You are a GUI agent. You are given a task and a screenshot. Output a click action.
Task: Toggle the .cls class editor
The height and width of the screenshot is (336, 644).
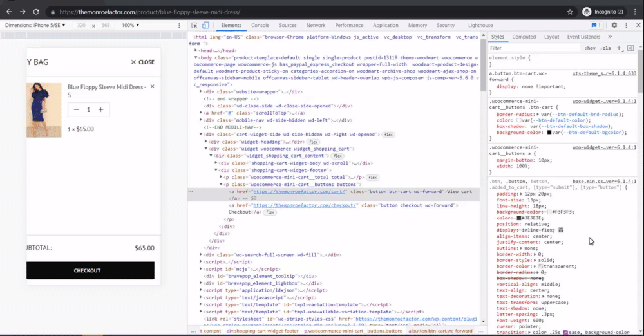point(605,48)
